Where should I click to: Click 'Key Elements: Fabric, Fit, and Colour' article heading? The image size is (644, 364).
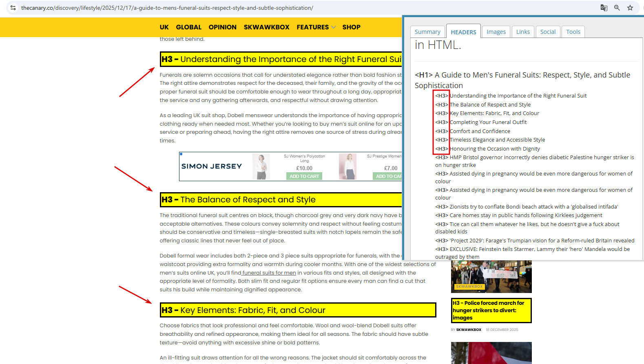tap(298, 310)
